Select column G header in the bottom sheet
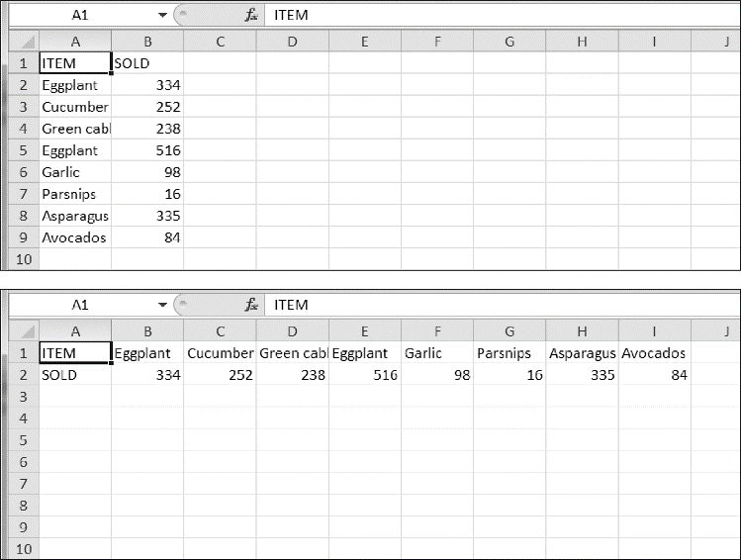 click(x=509, y=331)
